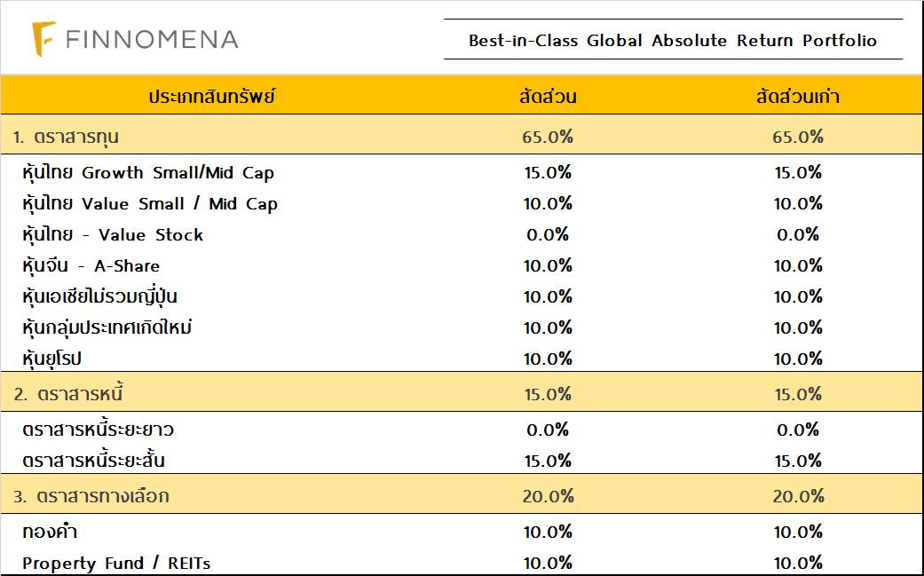The image size is (924, 576).
Task: Click the สัดส่วนเก่า column header
Action: click(x=797, y=97)
